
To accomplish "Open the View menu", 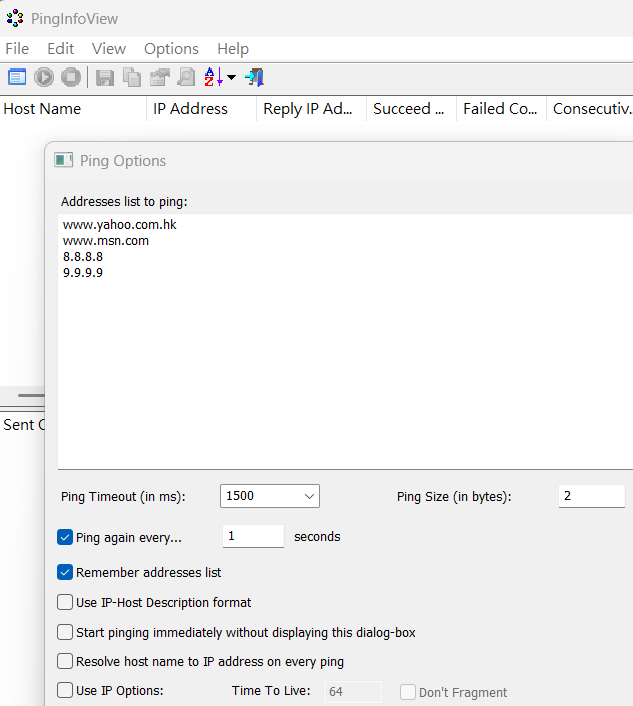I will tap(109, 49).
